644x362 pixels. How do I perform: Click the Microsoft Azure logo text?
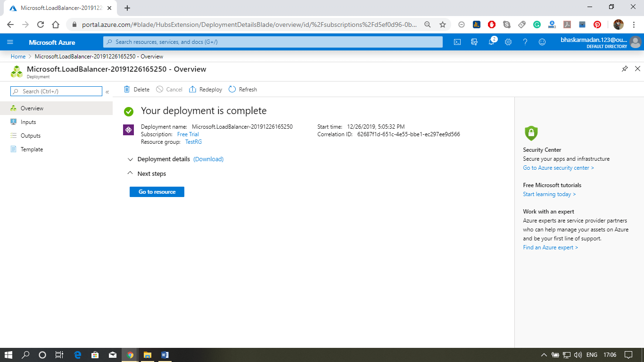[x=52, y=42]
